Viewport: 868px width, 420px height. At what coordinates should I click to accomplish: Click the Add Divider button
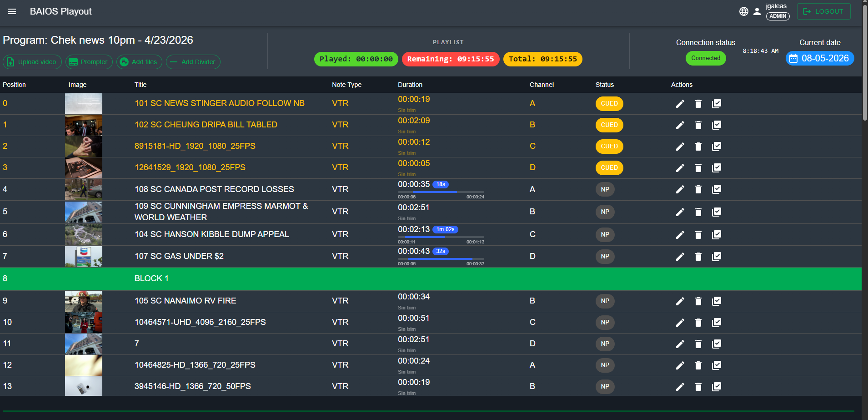[193, 62]
